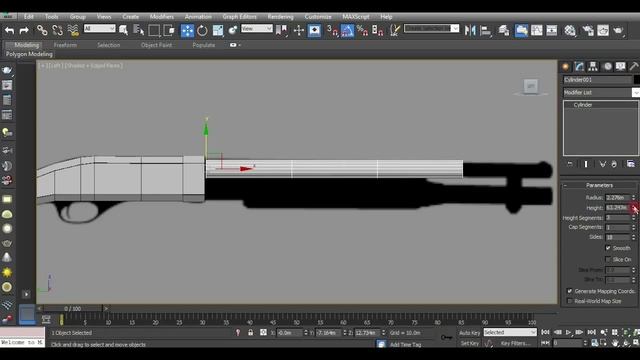The height and width of the screenshot is (360, 640).
Task: Click the Redo arrow icon
Action: tap(24, 30)
